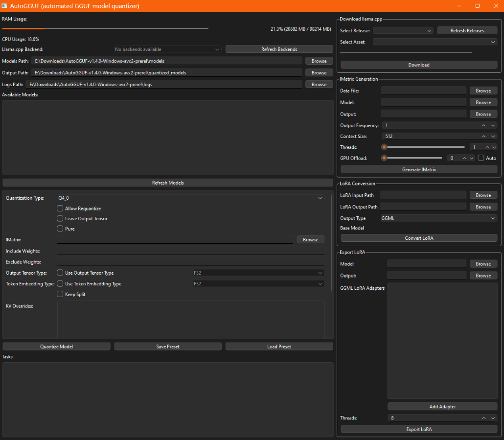Decrease IMatrix Threads spinner value

tap(494, 147)
